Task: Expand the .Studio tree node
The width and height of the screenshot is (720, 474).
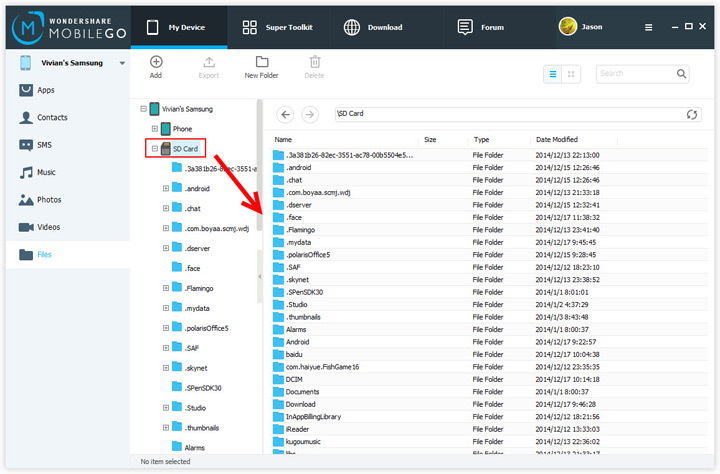Action: [166, 407]
